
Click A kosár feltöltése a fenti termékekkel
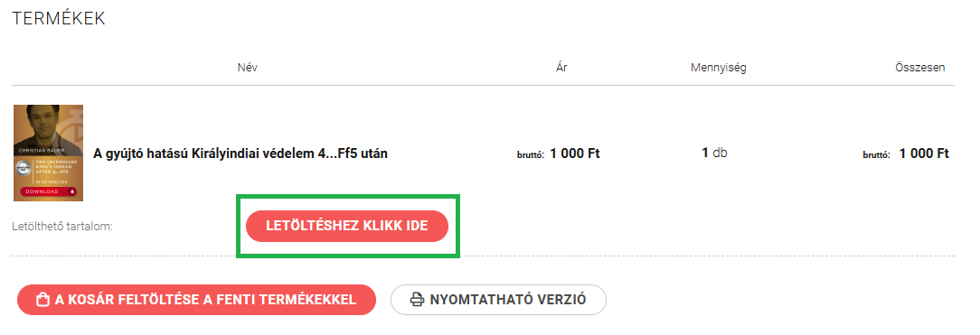pyautogui.click(x=197, y=300)
